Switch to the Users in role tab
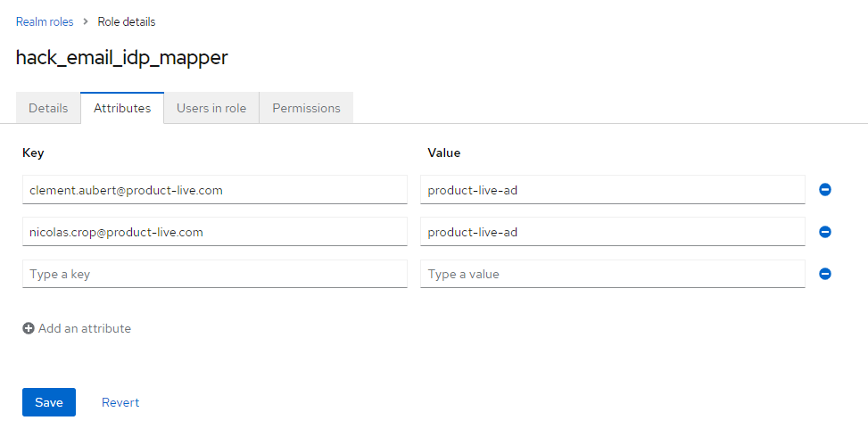868x437 pixels. (x=211, y=108)
